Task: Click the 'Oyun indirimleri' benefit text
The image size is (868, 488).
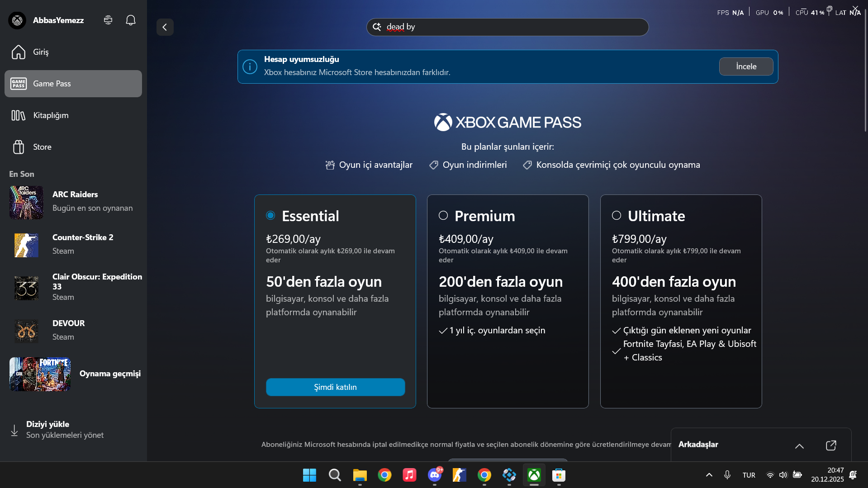Action: tap(474, 165)
